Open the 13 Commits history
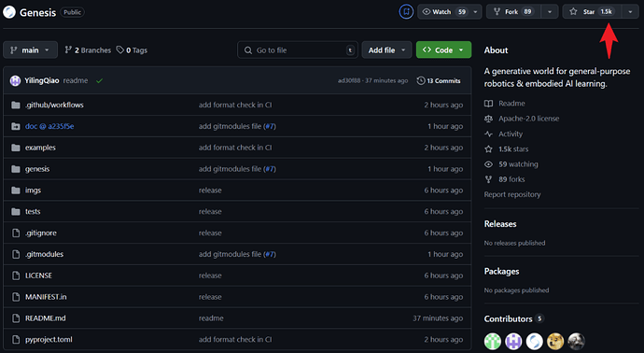 click(439, 81)
